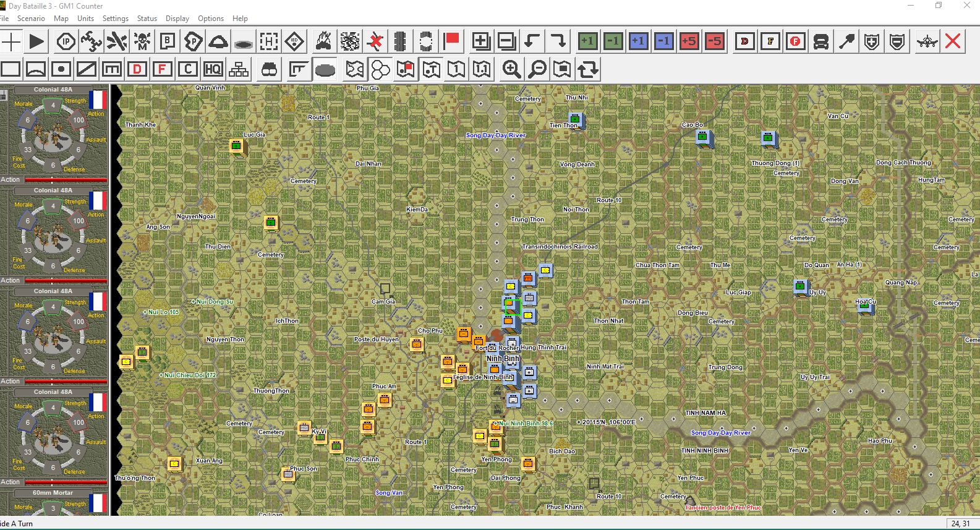The height and width of the screenshot is (530, 980).
Task: Click the red +5 button
Action: (689, 42)
